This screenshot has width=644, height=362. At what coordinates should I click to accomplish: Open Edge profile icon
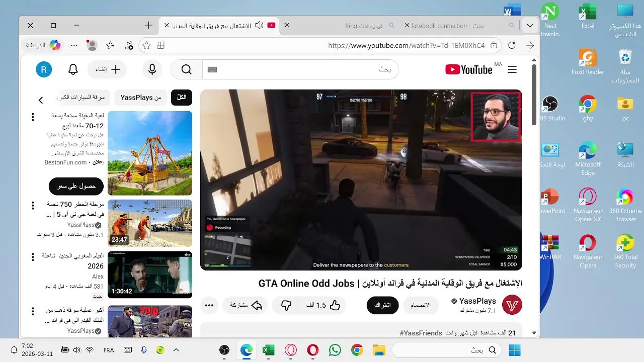(92, 45)
